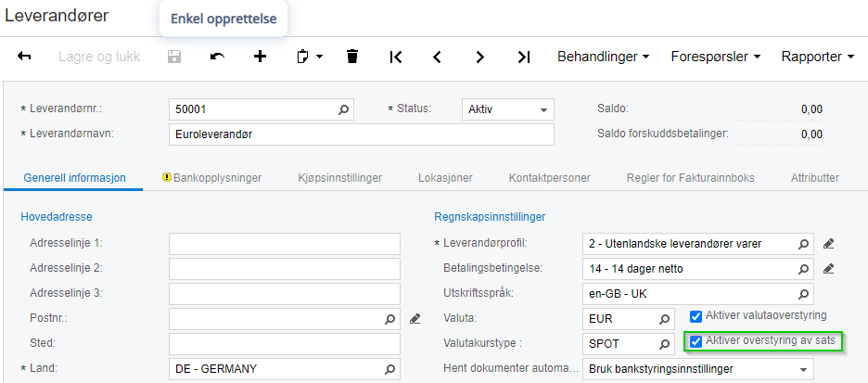Click the Saldo value 0,00

(811, 109)
